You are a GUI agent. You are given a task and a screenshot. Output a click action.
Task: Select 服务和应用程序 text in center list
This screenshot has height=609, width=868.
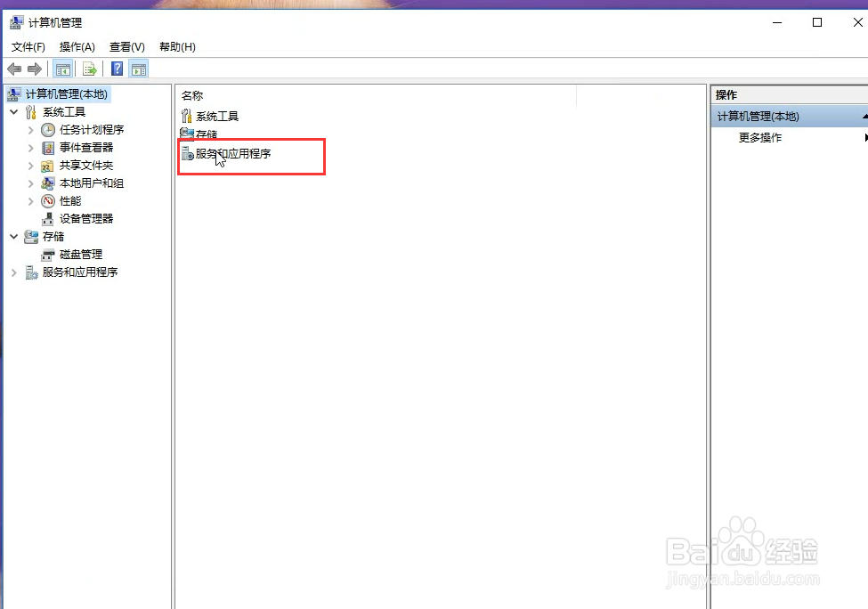(x=233, y=154)
